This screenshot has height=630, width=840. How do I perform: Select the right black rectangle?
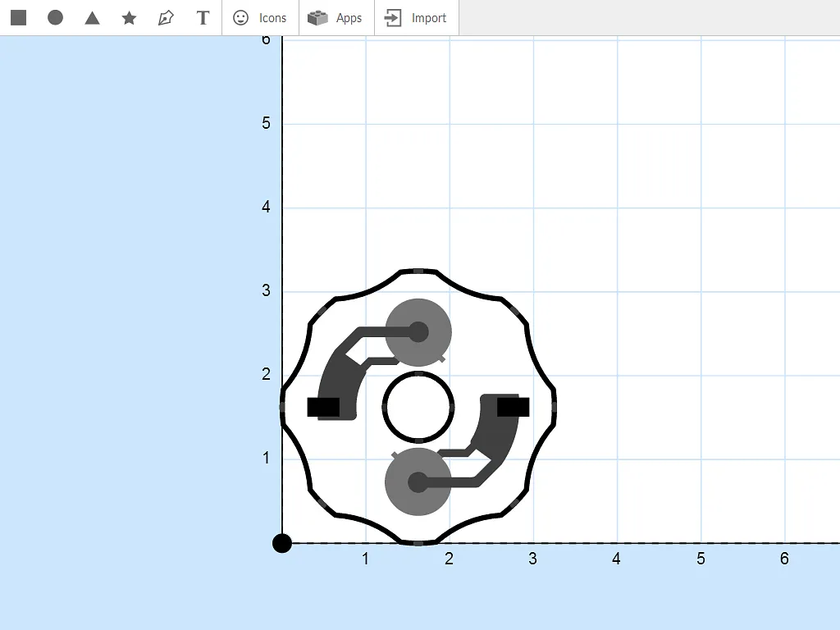coord(514,407)
